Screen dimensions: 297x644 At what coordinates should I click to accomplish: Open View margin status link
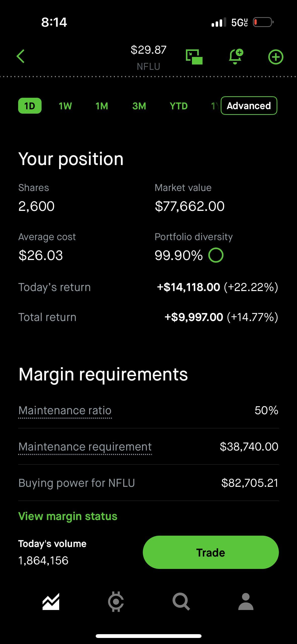tap(68, 516)
